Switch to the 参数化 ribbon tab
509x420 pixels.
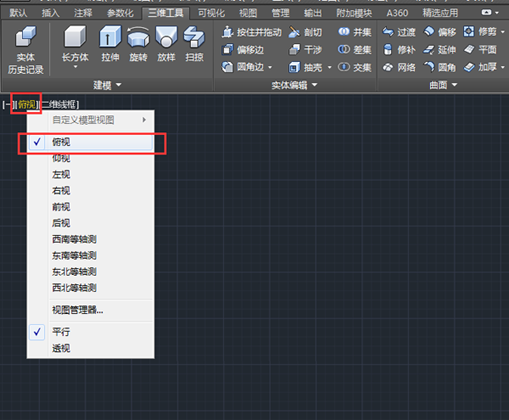point(120,13)
